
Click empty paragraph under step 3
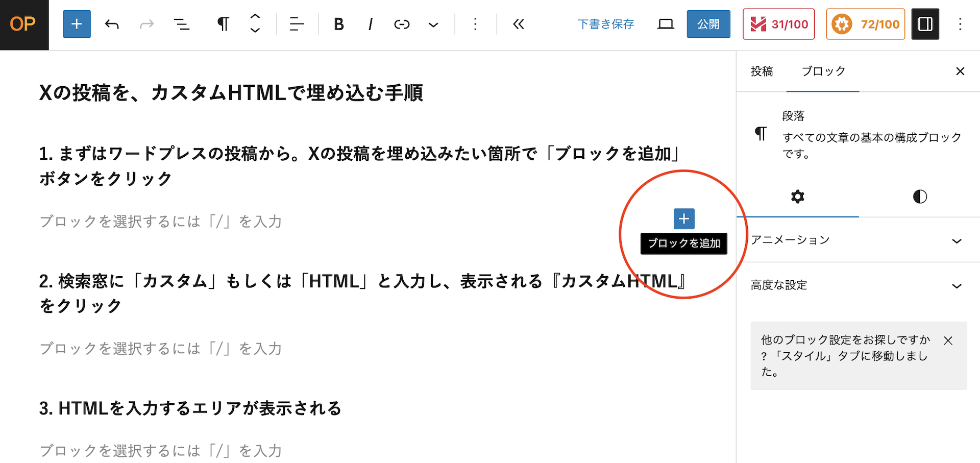click(161, 450)
